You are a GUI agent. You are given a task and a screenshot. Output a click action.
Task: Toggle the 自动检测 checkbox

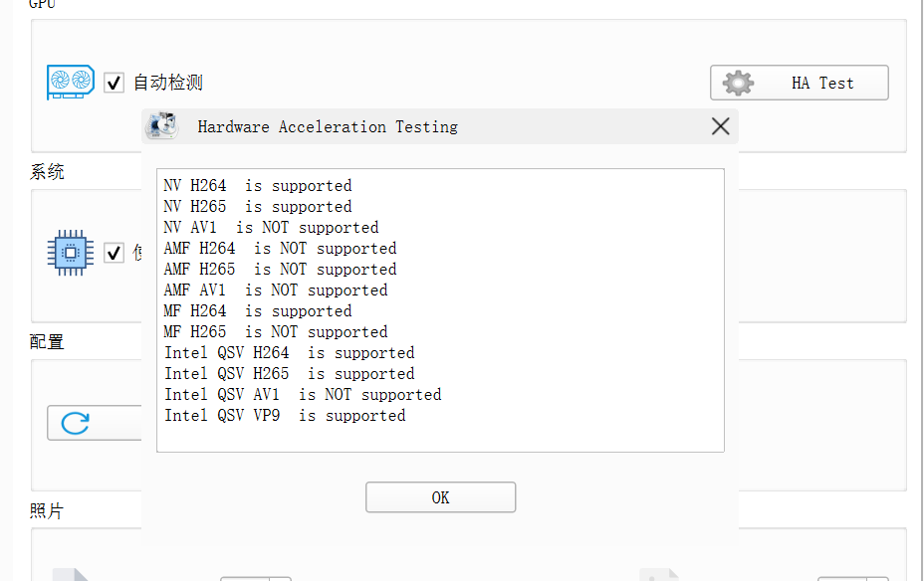coord(114,83)
